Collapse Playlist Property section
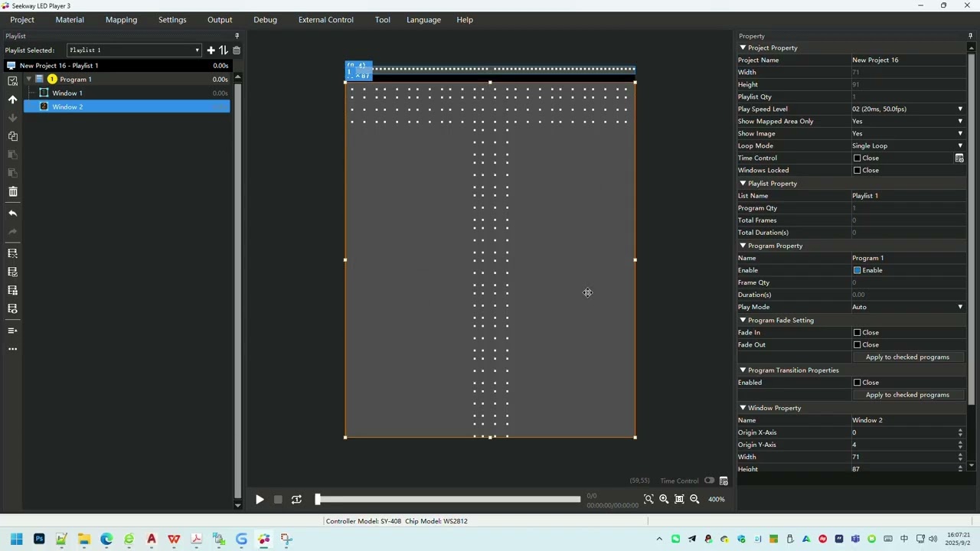The image size is (980, 551). [743, 183]
